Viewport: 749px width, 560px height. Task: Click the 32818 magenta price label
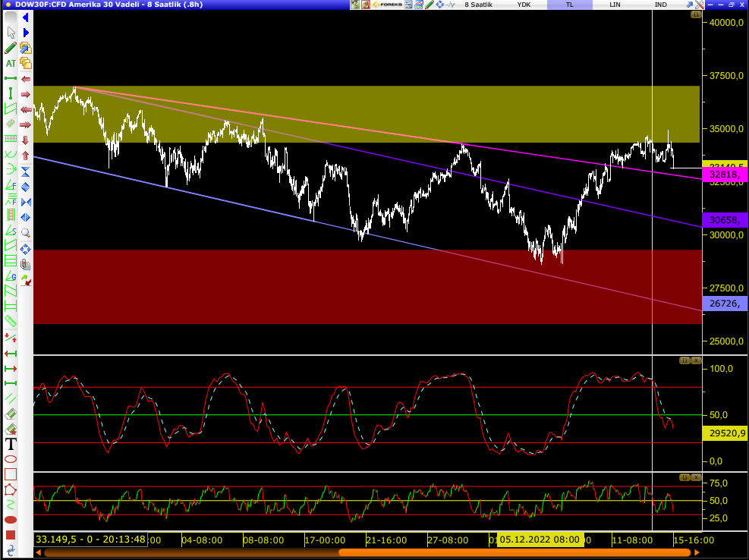coord(725,175)
